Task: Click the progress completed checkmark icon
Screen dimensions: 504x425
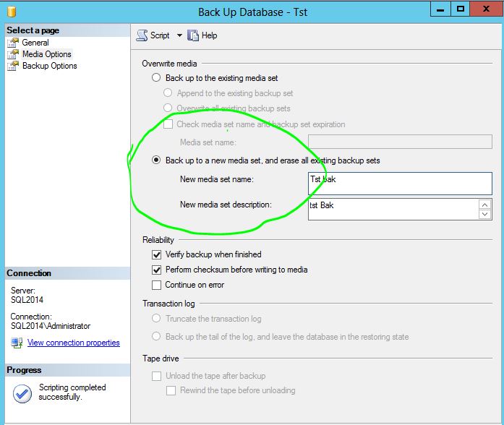Action: coord(22,392)
